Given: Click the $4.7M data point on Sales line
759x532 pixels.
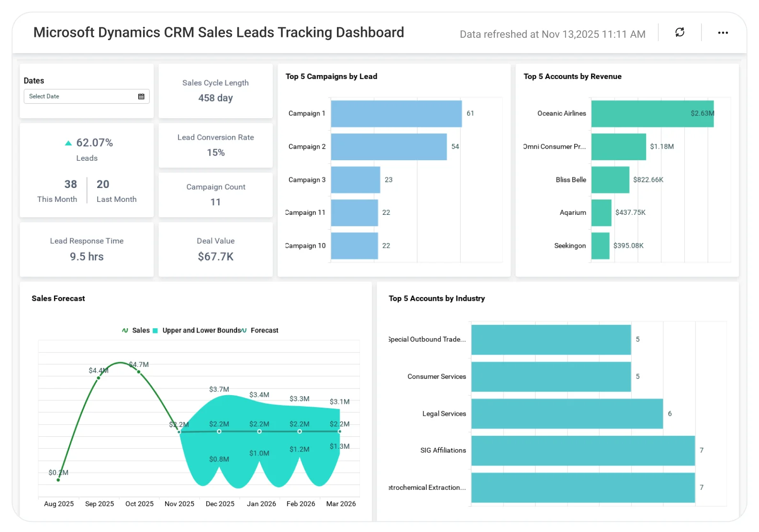Looking at the screenshot, I should click(139, 372).
